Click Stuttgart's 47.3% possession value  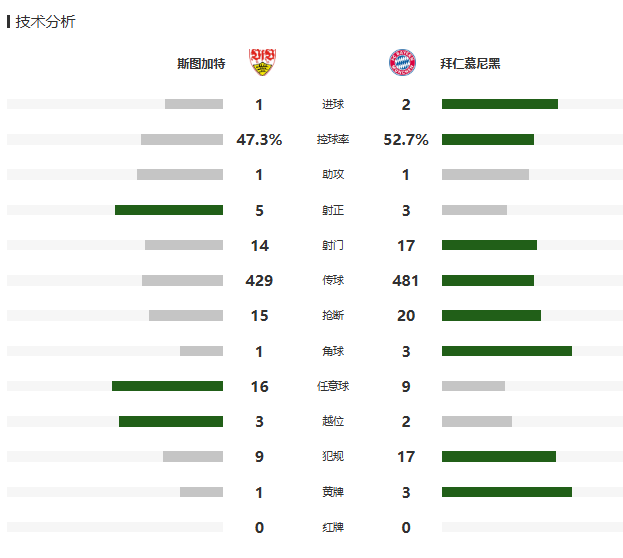click(x=259, y=140)
